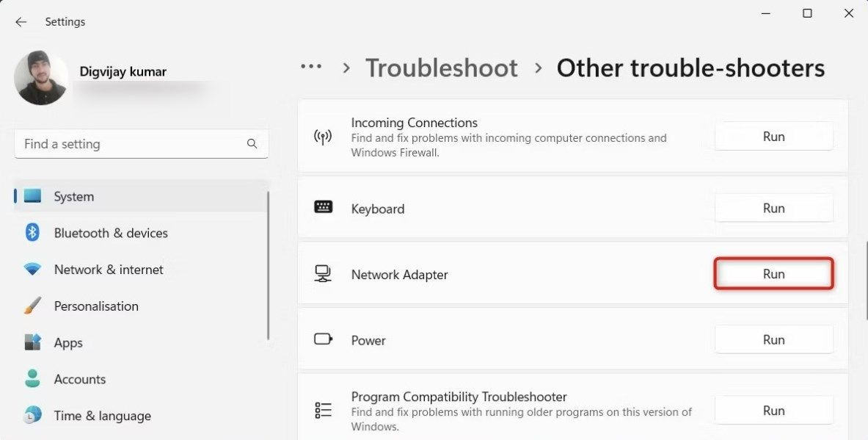Go back using the back arrow
Viewport: 868px width, 440px height.
[x=21, y=21]
